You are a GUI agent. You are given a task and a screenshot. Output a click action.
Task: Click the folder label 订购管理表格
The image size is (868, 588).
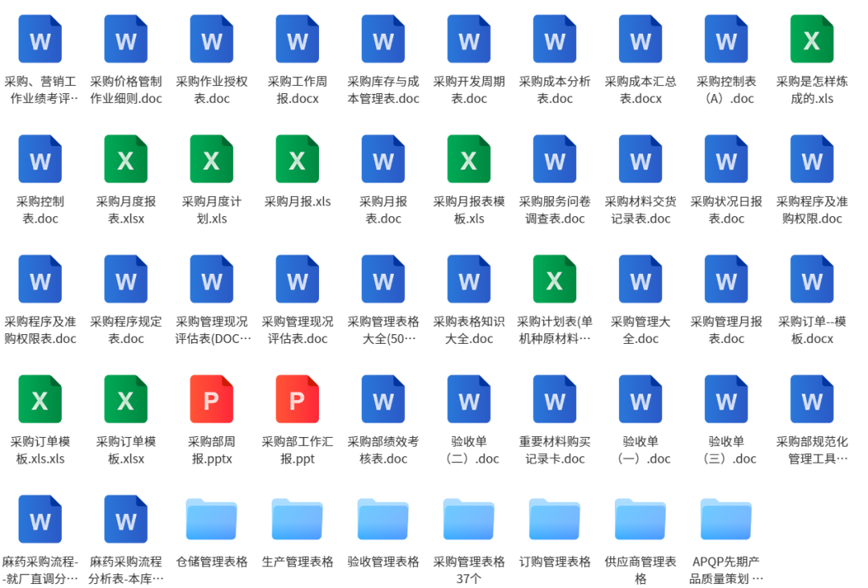(555, 562)
